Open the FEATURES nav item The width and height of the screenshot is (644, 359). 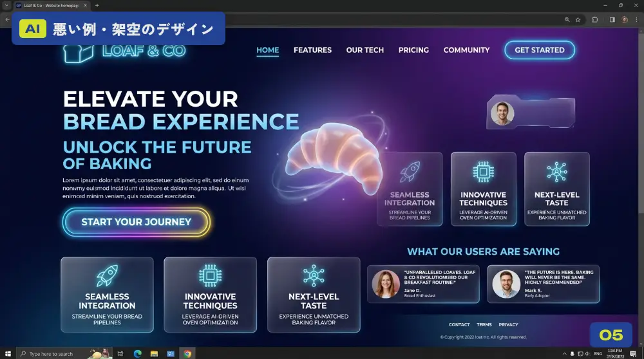(312, 50)
